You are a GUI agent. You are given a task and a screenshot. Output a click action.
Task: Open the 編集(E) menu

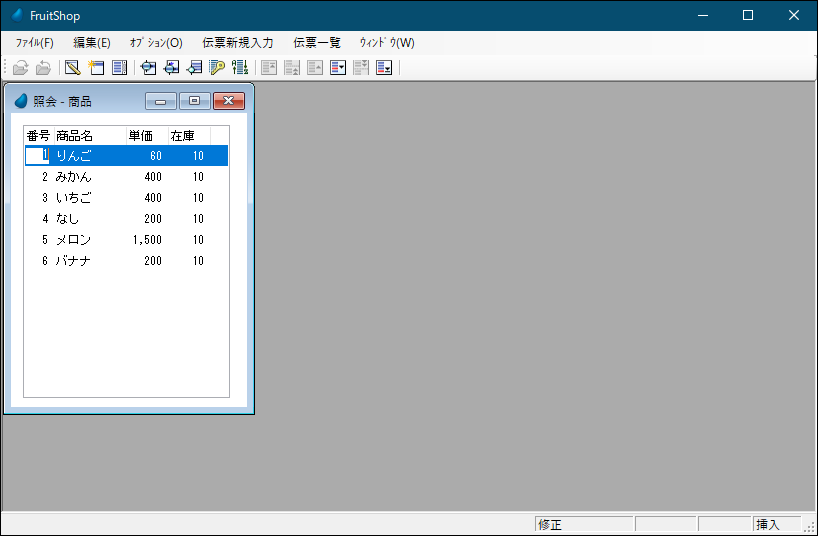pyautogui.click(x=92, y=43)
